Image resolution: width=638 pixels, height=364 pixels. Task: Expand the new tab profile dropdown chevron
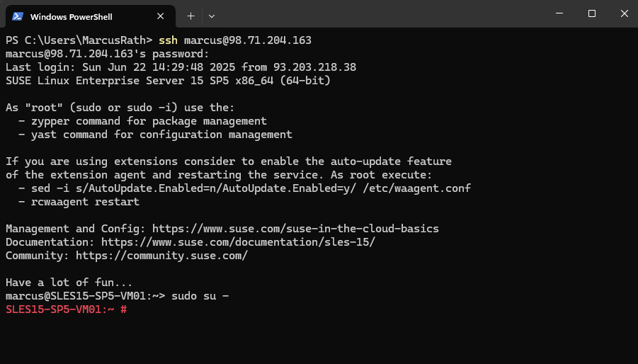pos(212,16)
